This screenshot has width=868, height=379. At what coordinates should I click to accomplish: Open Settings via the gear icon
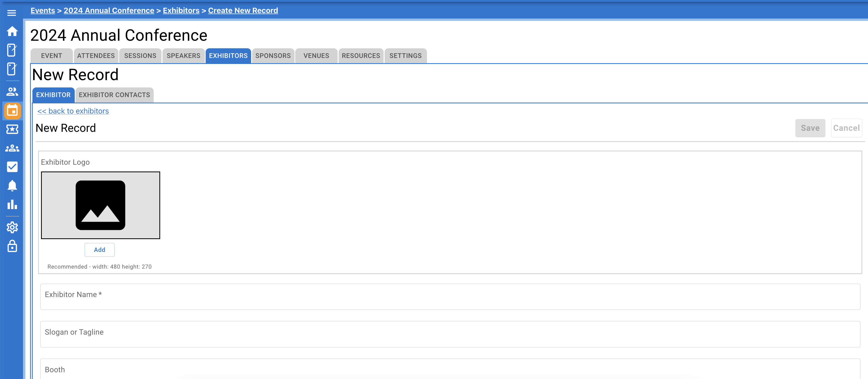(x=12, y=227)
